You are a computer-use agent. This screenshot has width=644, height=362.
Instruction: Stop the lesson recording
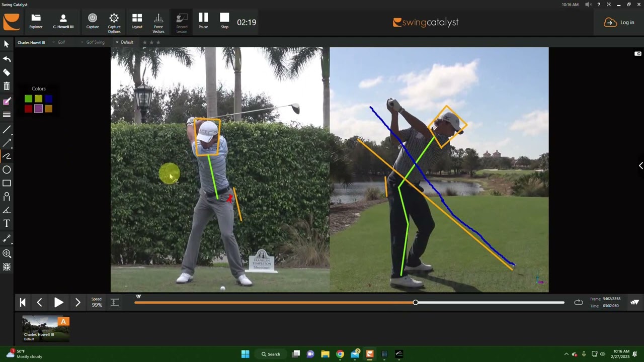(224, 21)
